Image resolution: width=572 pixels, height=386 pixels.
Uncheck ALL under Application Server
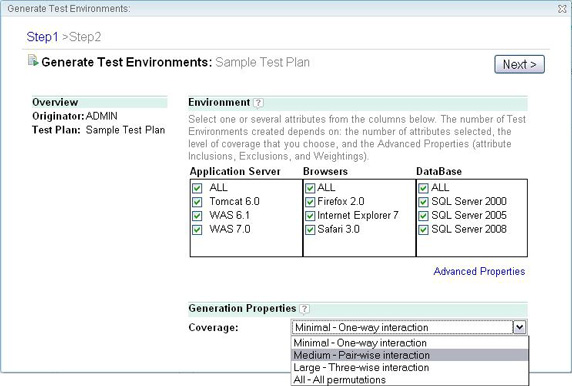coord(197,188)
